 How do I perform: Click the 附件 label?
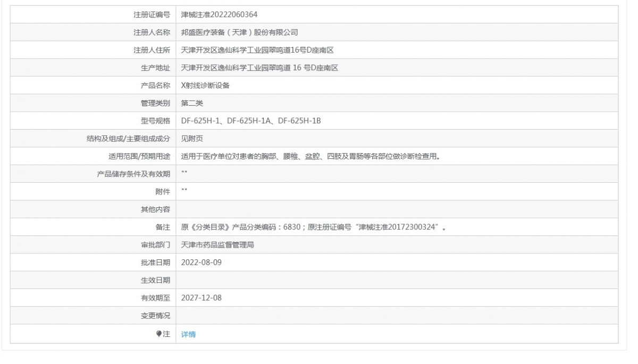click(163, 192)
